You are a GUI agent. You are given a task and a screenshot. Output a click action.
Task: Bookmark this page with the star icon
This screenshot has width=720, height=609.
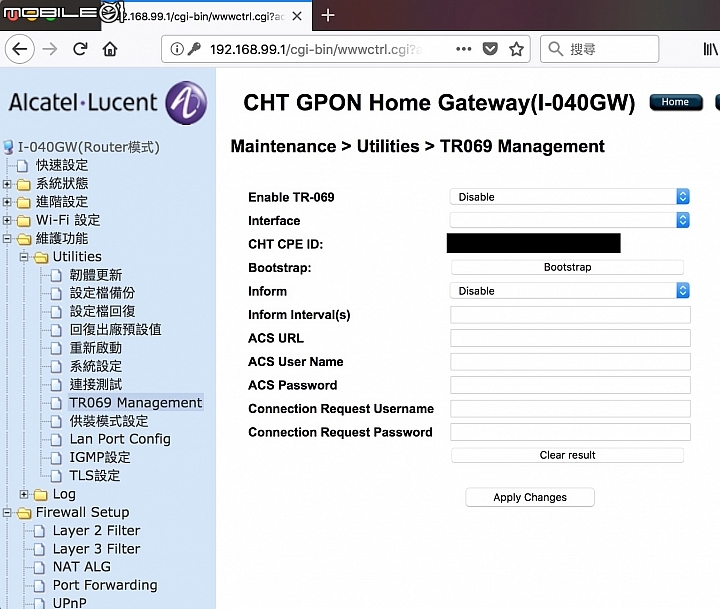[517, 49]
